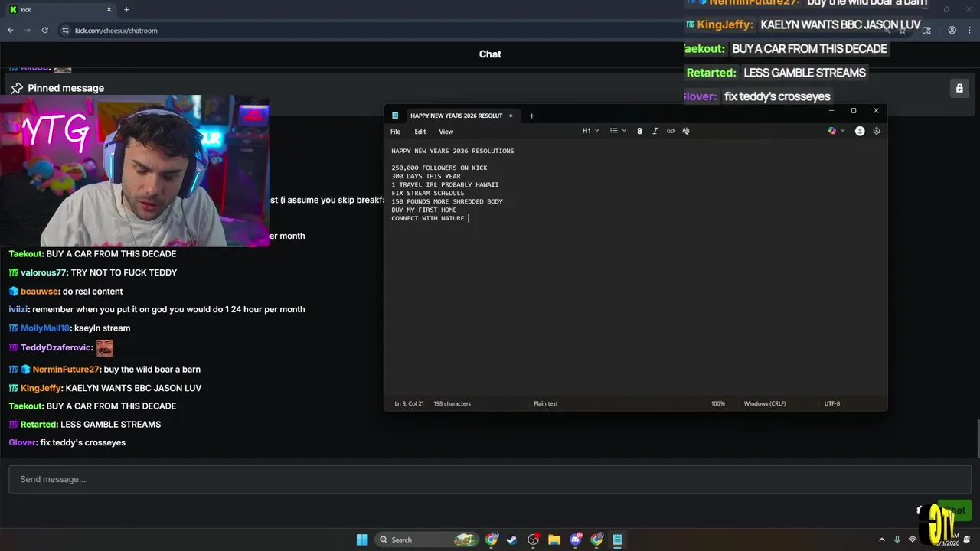Clear formatting with the Notepad toolbar icon
The image size is (980, 551).
686,131
